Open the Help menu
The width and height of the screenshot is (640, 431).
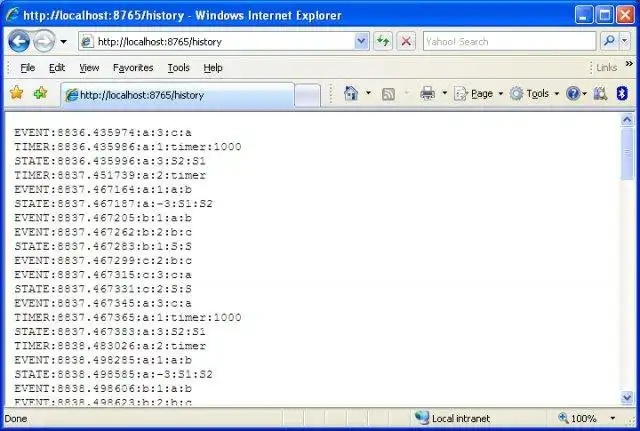(213, 68)
